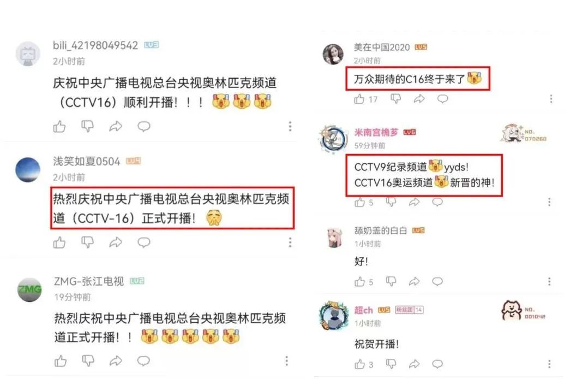
Task: Open username ZMG-张江电视 profile
Action: point(89,281)
